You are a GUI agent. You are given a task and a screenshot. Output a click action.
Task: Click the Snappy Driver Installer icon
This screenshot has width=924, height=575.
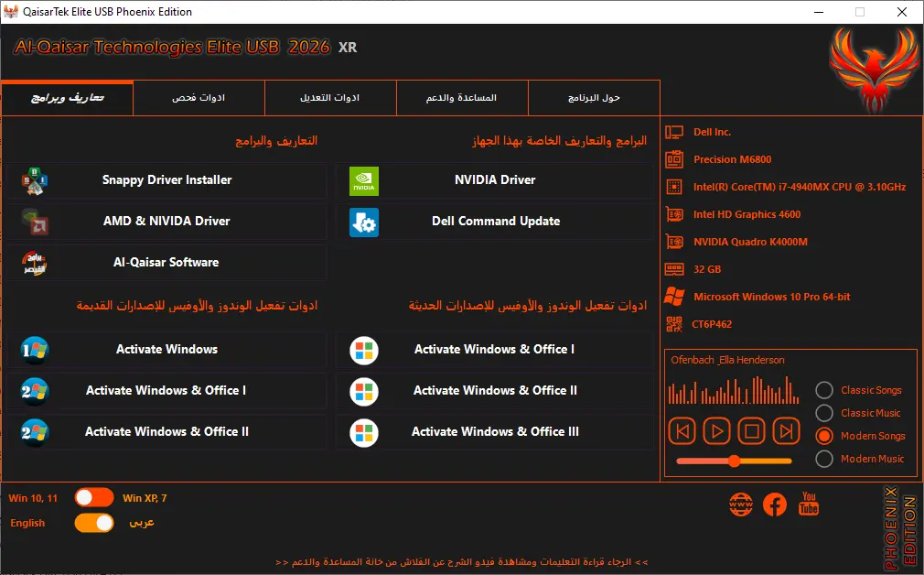35,180
